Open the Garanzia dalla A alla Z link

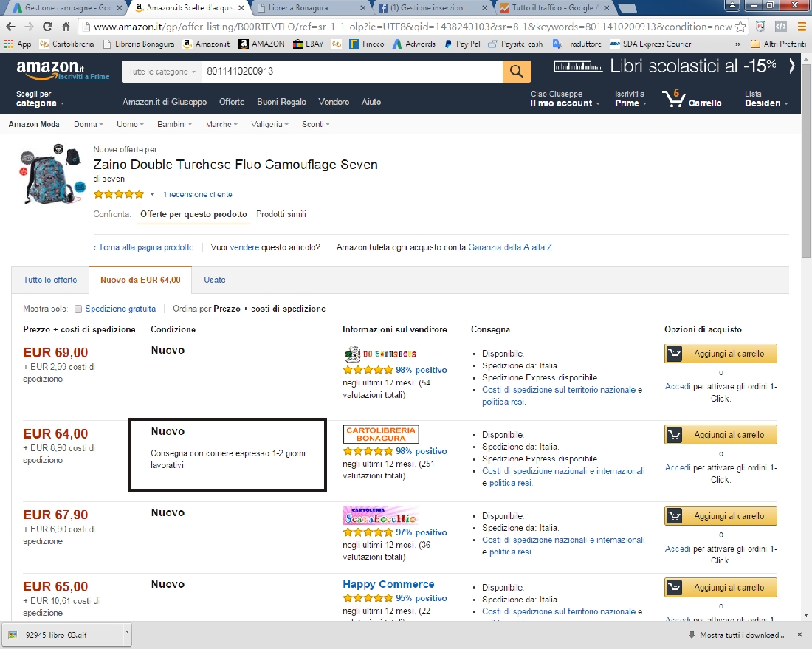pos(511,247)
